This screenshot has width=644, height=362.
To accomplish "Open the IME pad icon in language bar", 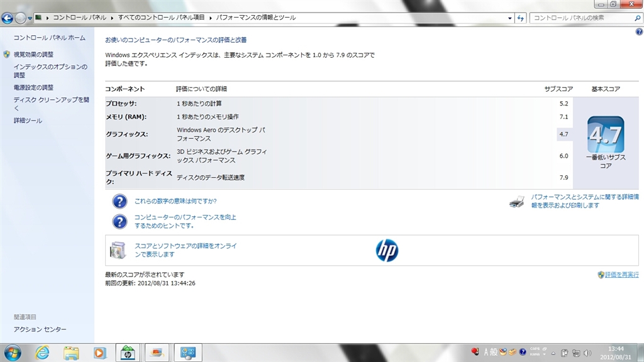I will (503, 352).
